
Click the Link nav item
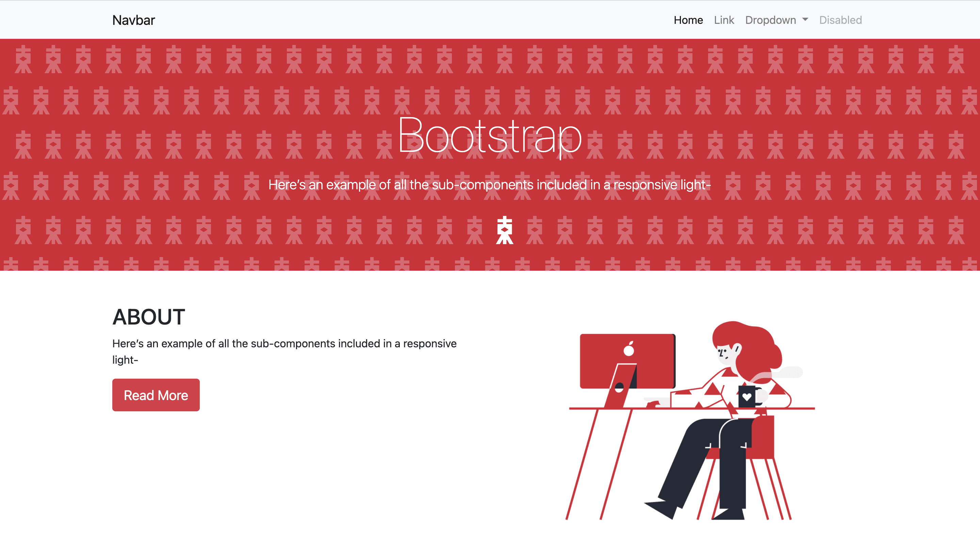point(723,20)
